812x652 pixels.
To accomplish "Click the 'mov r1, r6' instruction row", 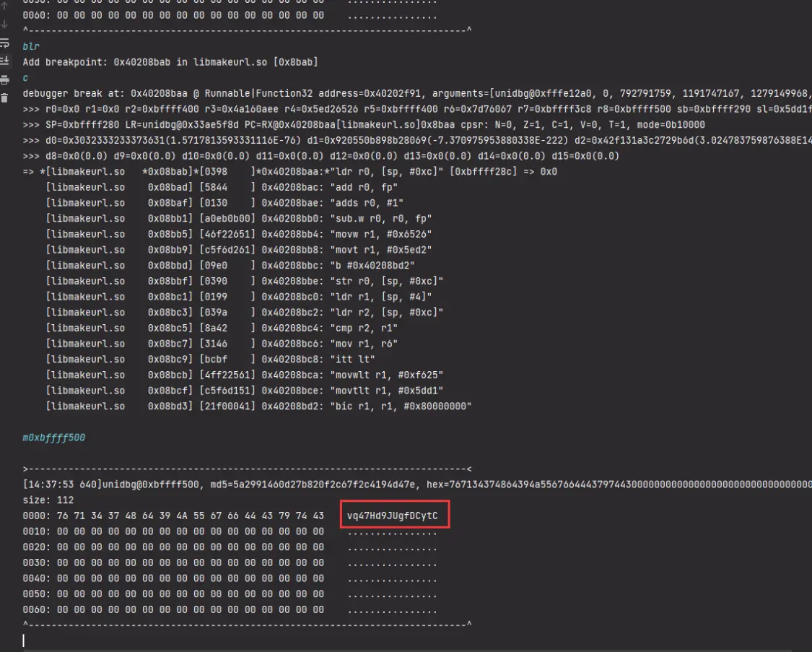I will coord(222,344).
